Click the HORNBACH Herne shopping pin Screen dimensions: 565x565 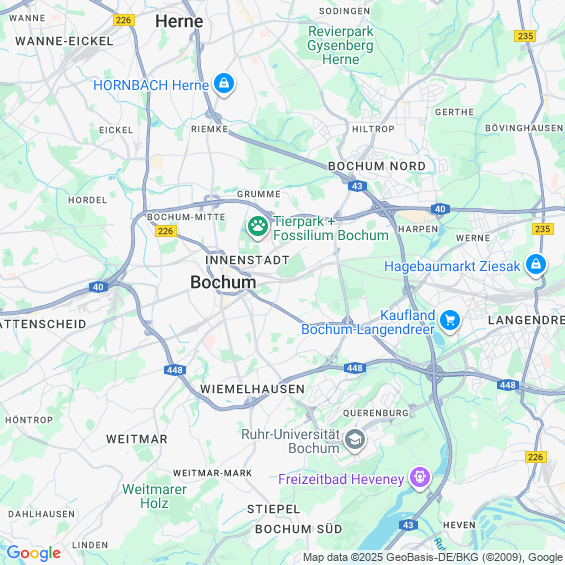point(224,85)
